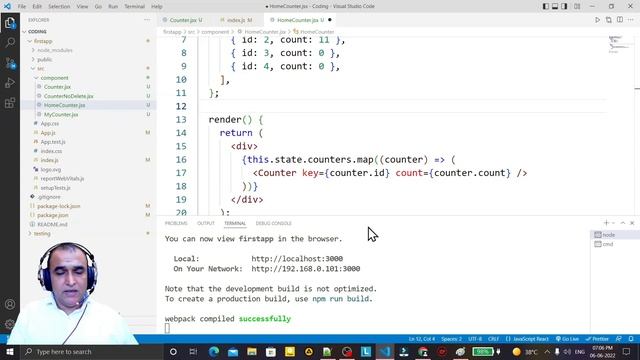Open the localhost:3000 link in terminal
This screenshot has width=640, height=360.
pos(297,259)
